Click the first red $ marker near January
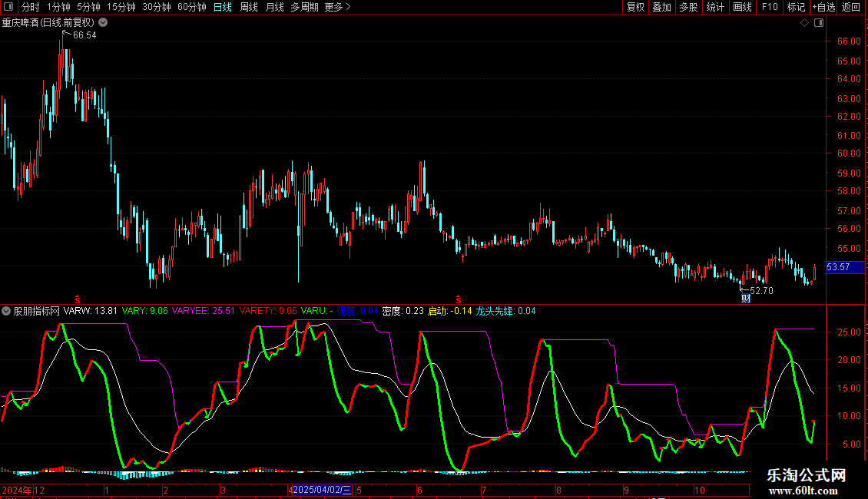868x499 pixels. (77, 297)
